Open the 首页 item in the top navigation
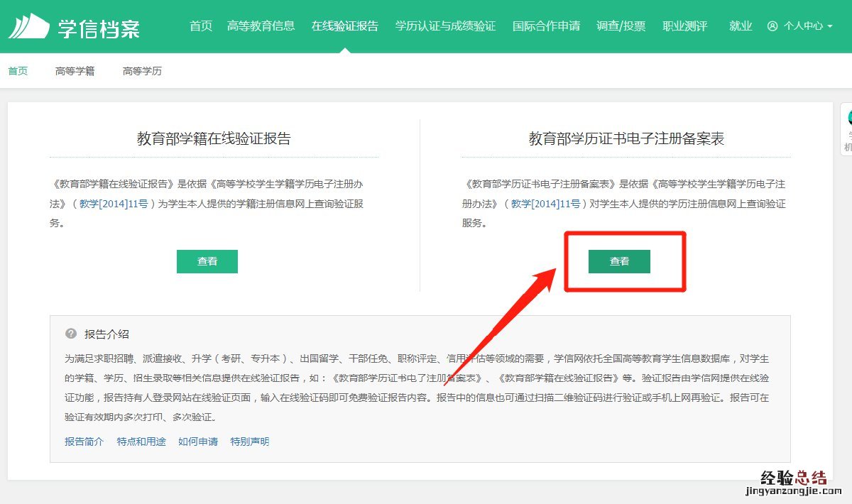The height and width of the screenshot is (504, 852). 201,26
